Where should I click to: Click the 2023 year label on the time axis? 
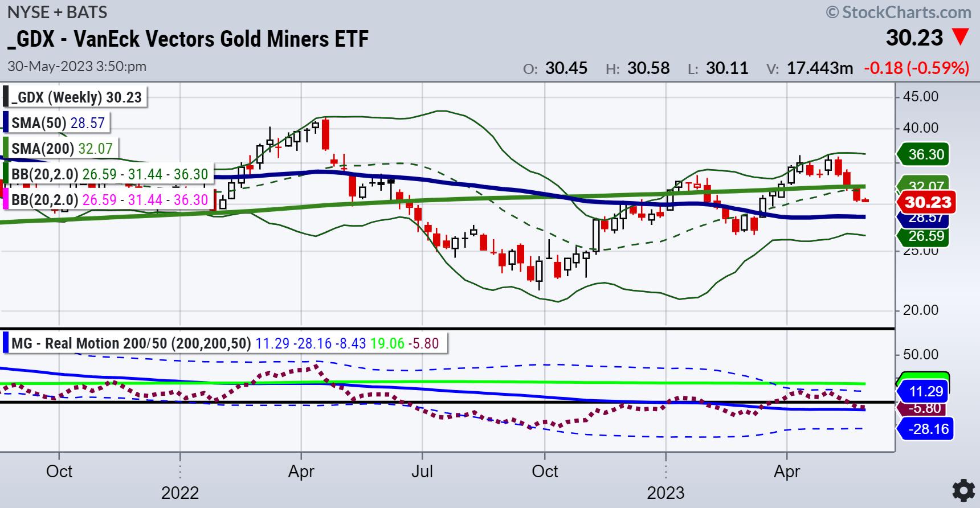pos(665,493)
